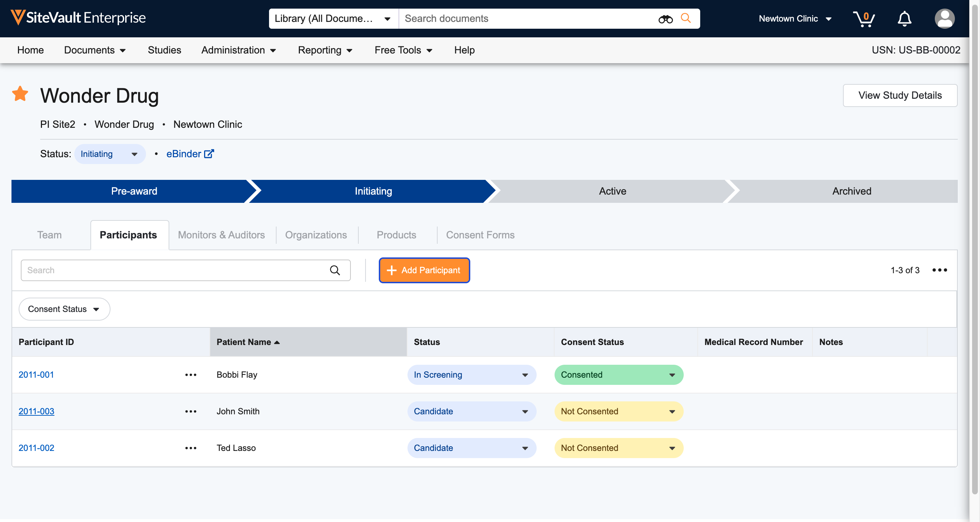Open participant 2011-001 link

tap(36, 375)
